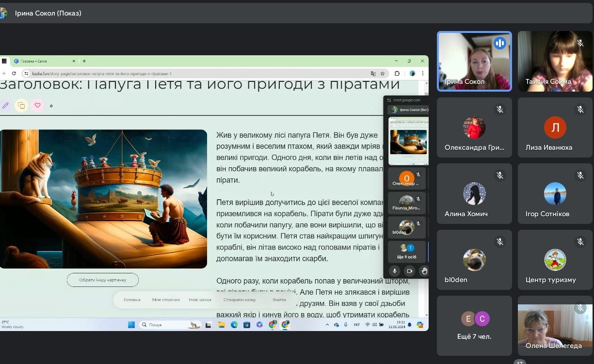The height and width of the screenshot is (364, 594).
Task: Like the story with the heart icon
Action: [x=37, y=105]
